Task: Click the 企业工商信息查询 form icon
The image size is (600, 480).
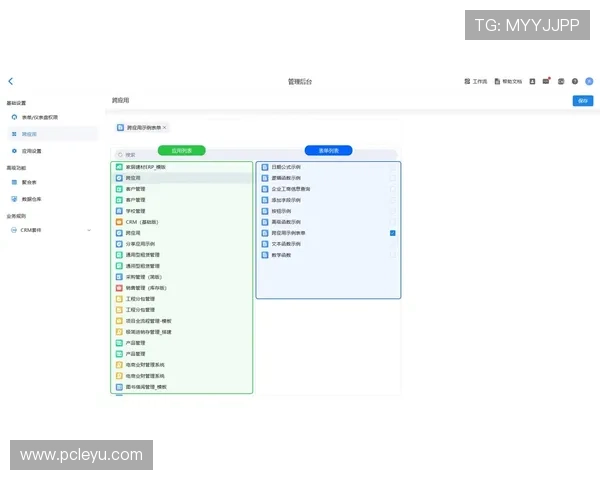Action: [x=265, y=189]
